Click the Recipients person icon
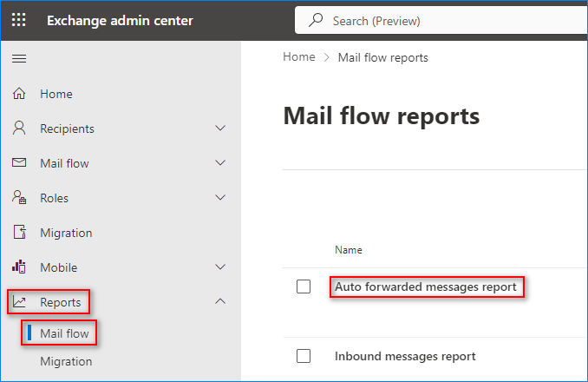This screenshot has height=382, width=588. point(19,128)
